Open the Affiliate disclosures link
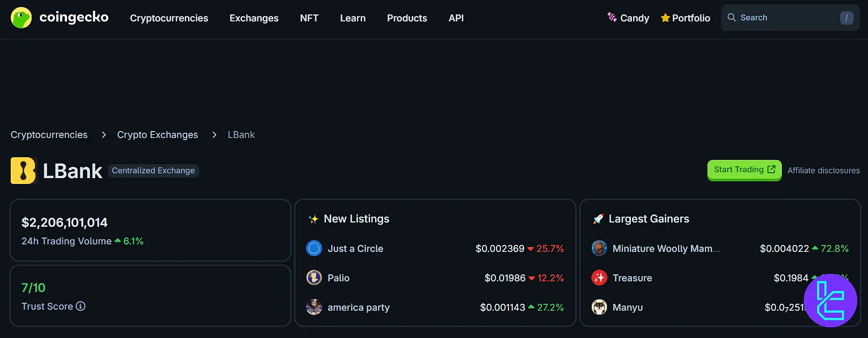The width and height of the screenshot is (868, 338). pyautogui.click(x=823, y=171)
